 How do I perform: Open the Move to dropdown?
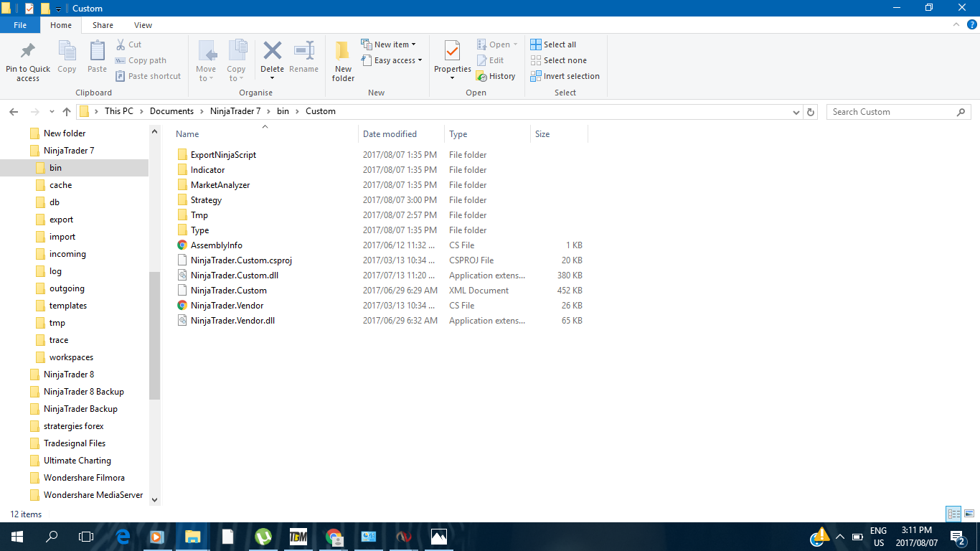[207, 61]
